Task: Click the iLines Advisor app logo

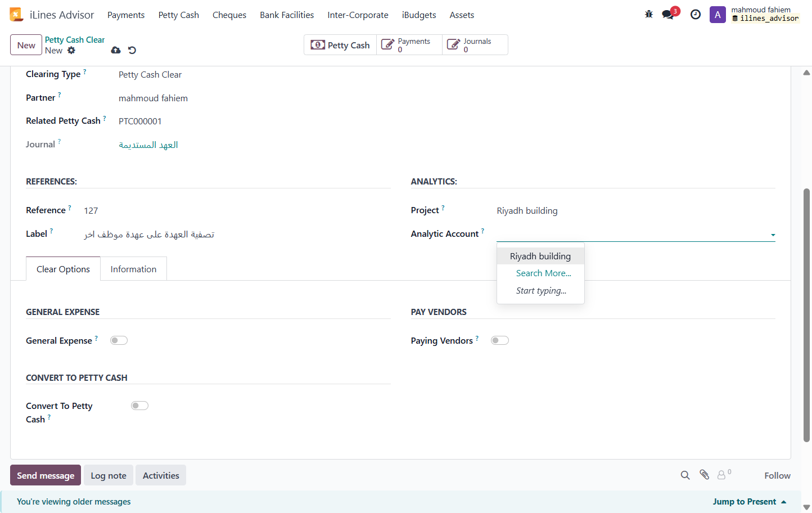Action: click(x=16, y=15)
